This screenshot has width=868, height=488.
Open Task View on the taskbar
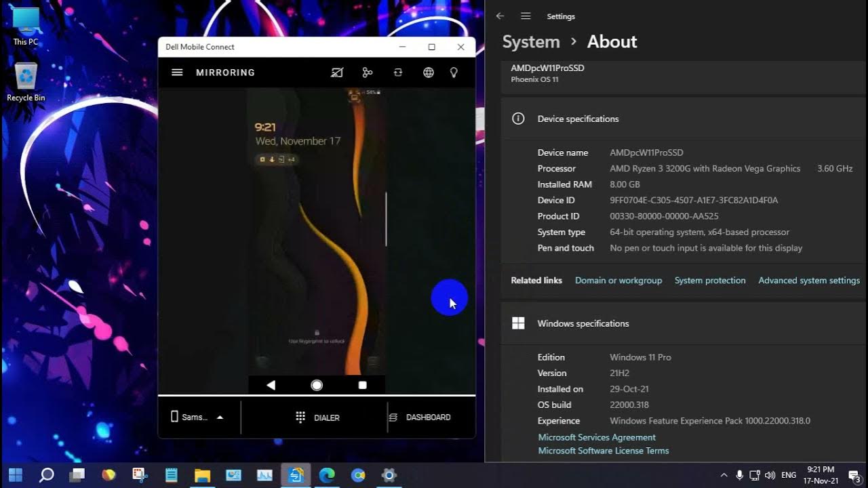tap(77, 475)
